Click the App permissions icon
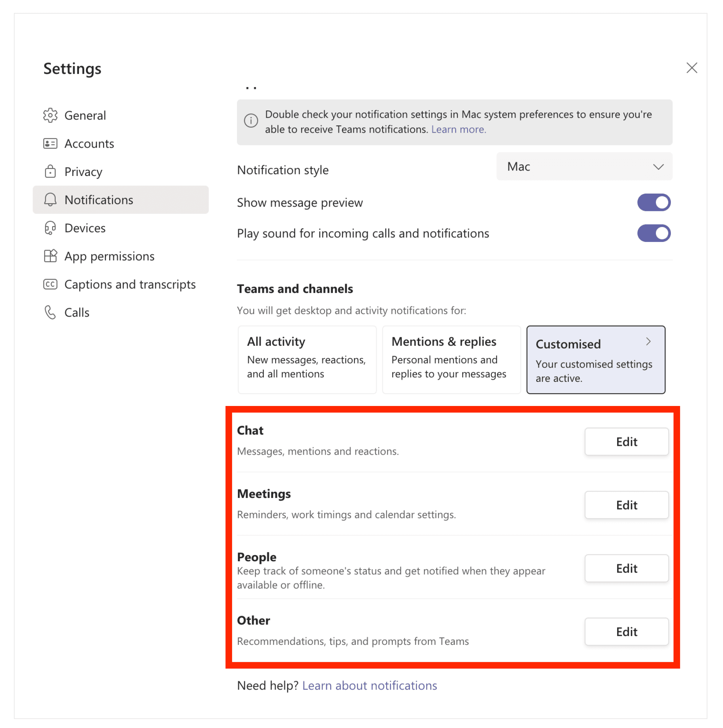The height and width of the screenshot is (728, 723). pyautogui.click(x=50, y=256)
